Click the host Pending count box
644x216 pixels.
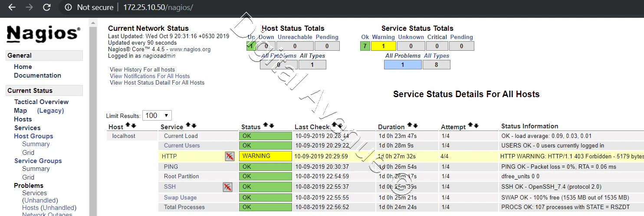(327, 46)
